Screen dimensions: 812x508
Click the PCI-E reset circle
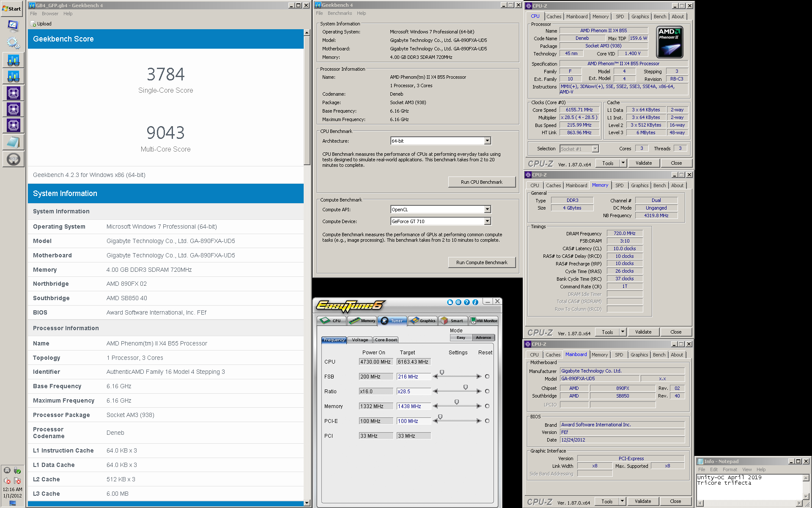click(x=487, y=421)
